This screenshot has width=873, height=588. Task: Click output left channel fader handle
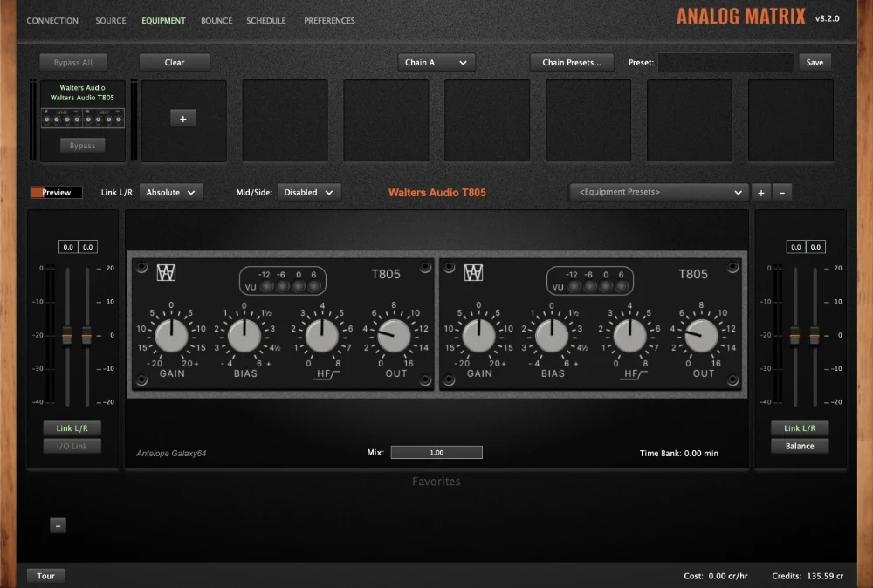point(794,336)
